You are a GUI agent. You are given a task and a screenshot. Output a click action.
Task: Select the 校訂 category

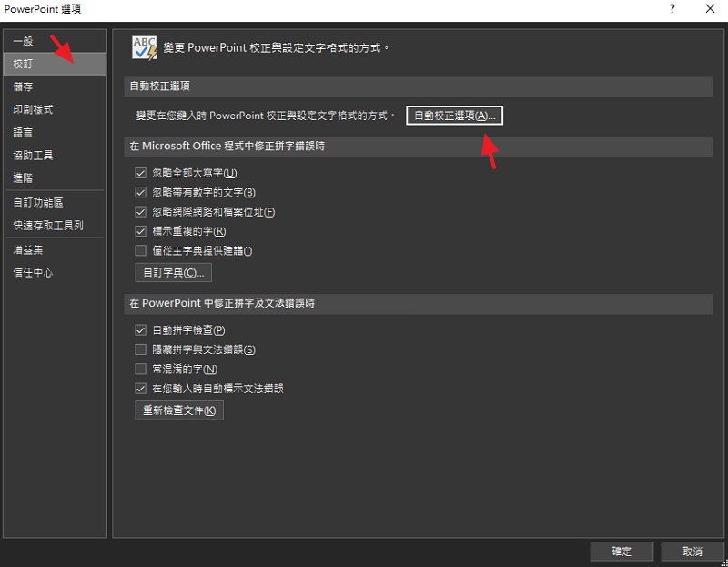tap(55, 64)
